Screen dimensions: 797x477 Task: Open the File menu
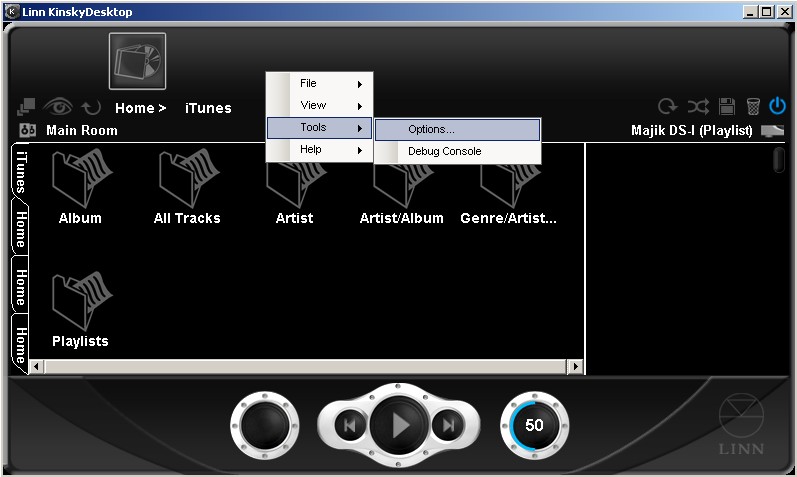point(319,83)
